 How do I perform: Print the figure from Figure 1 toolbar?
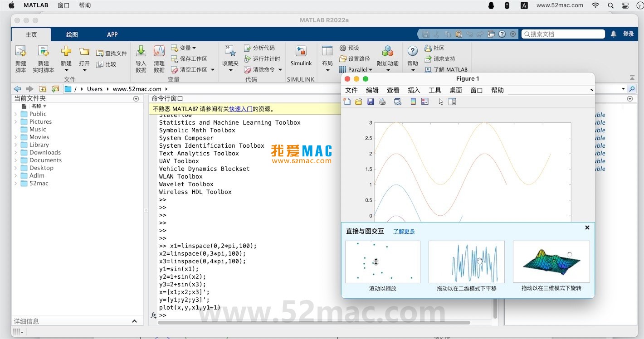(382, 102)
